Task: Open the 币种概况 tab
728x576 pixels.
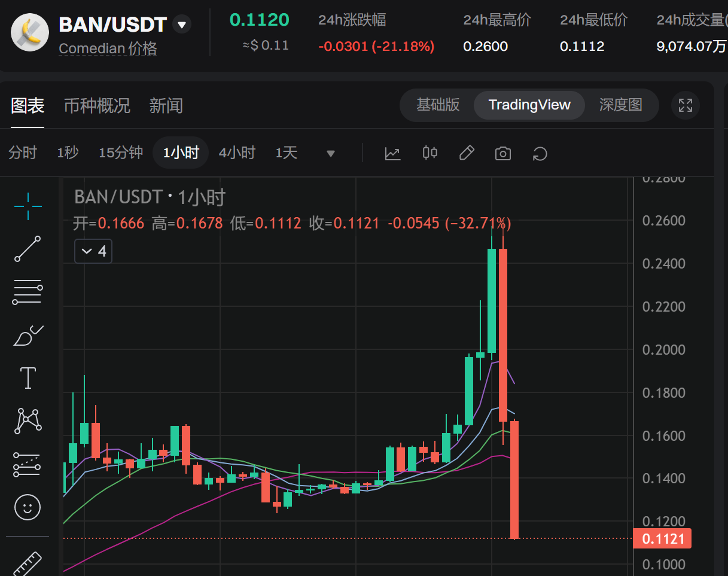Action: pyautogui.click(x=97, y=106)
